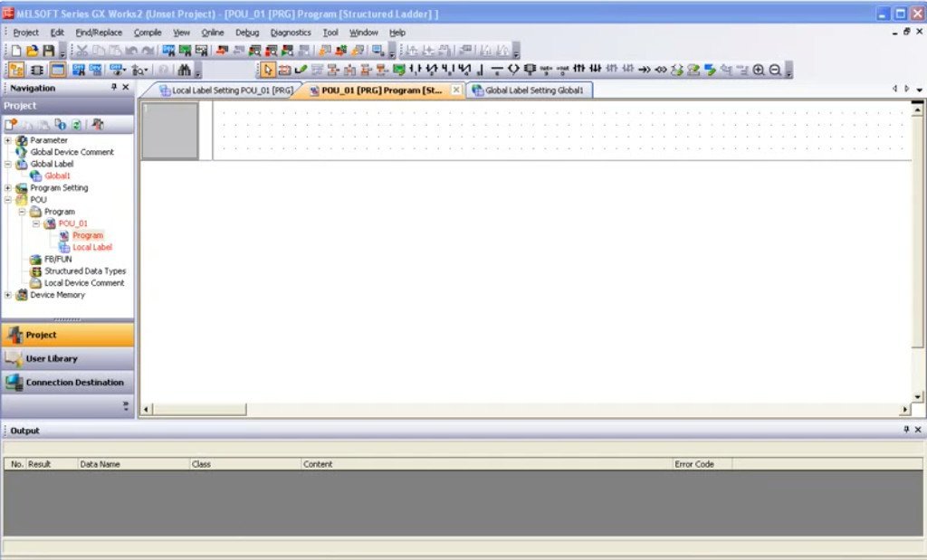Click the horizontal scrollbar of the editor

coord(525,410)
